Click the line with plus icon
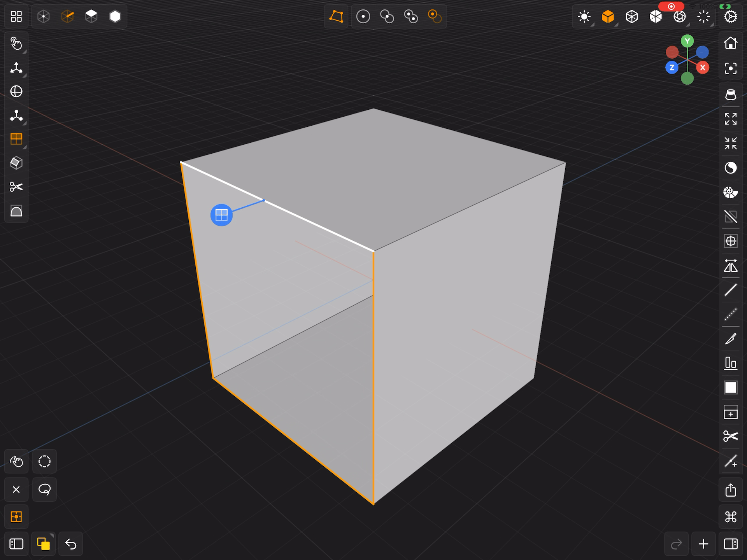The height and width of the screenshot is (560, 747). point(731,461)
